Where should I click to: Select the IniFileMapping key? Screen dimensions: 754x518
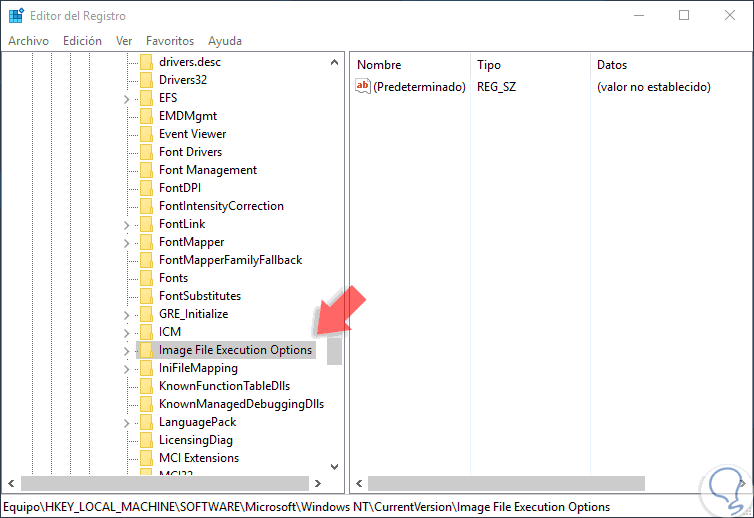coord(198,368)
